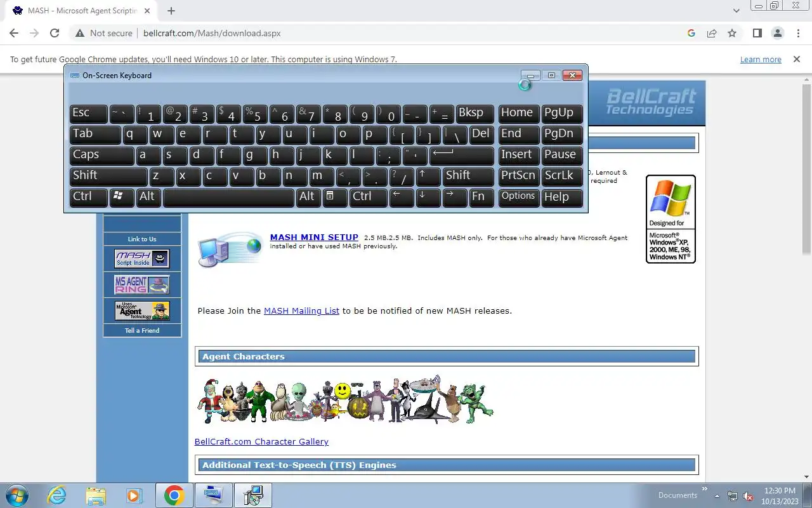Viewport: 812px width, 508px height.
Task: Click the Windows logo key
Action: pos(122,197)
